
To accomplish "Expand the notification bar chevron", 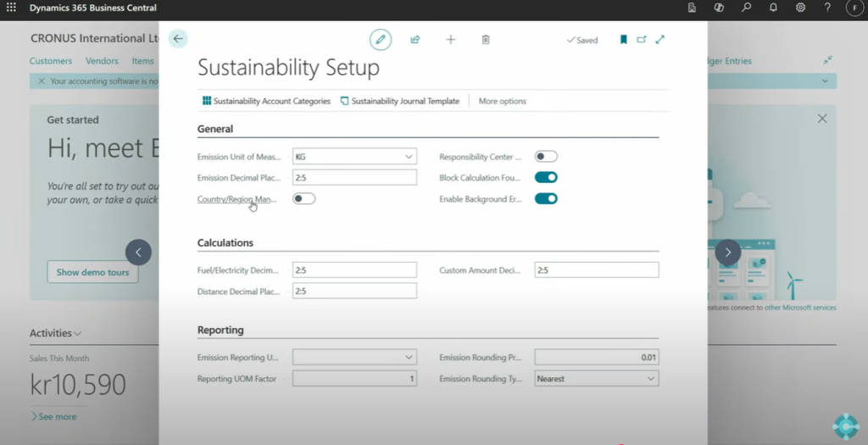I will click(825, 81).
